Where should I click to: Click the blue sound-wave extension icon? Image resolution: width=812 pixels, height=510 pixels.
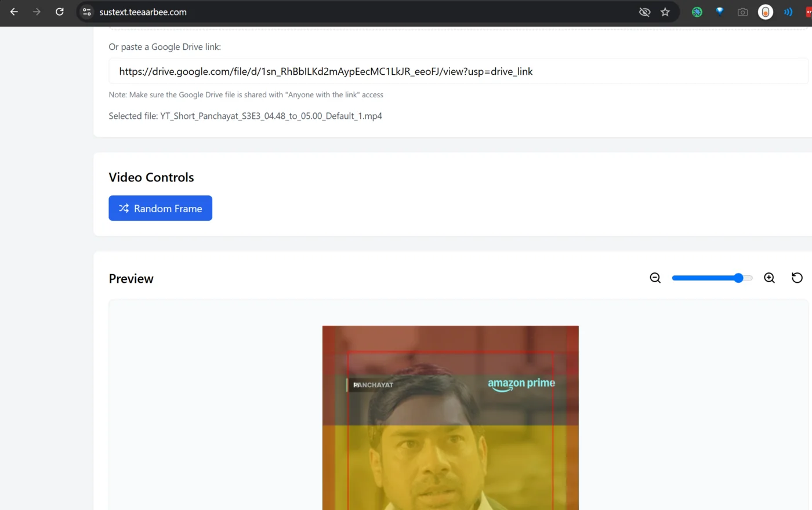coord(788,12)
